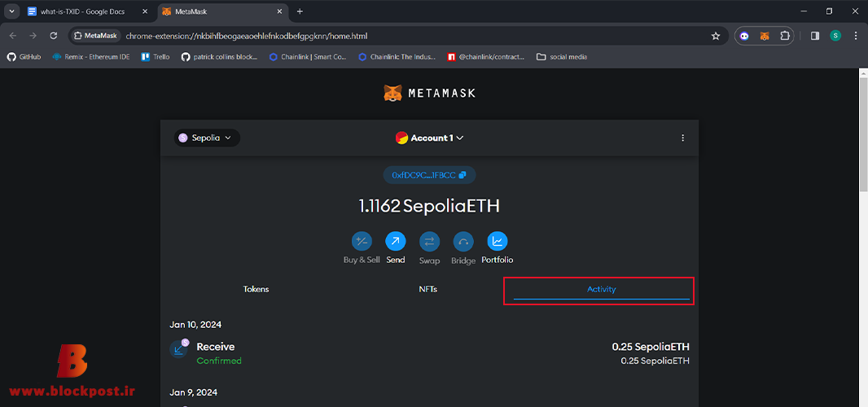
Task: Click the MetaMask fox logo
Action: pos(393,93)
